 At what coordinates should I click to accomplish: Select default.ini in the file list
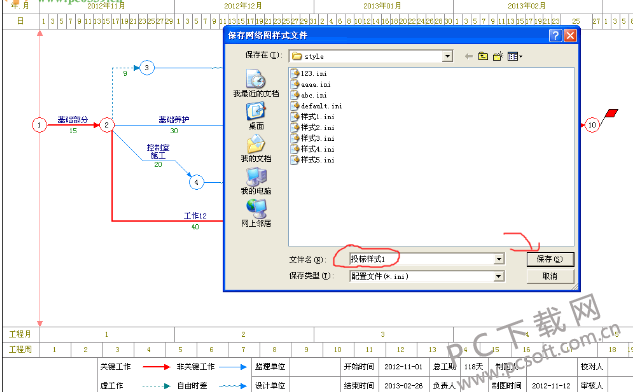(316, 106)
